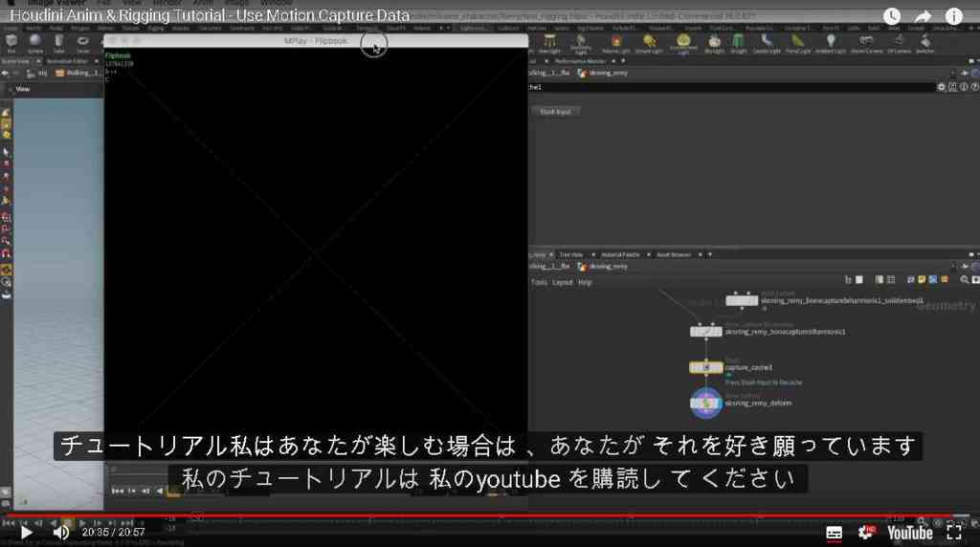Image resolution: width=980 pixels, height=547 pixels.
Task: Switch to Asset Browser tab
Action: click(673, 254)
